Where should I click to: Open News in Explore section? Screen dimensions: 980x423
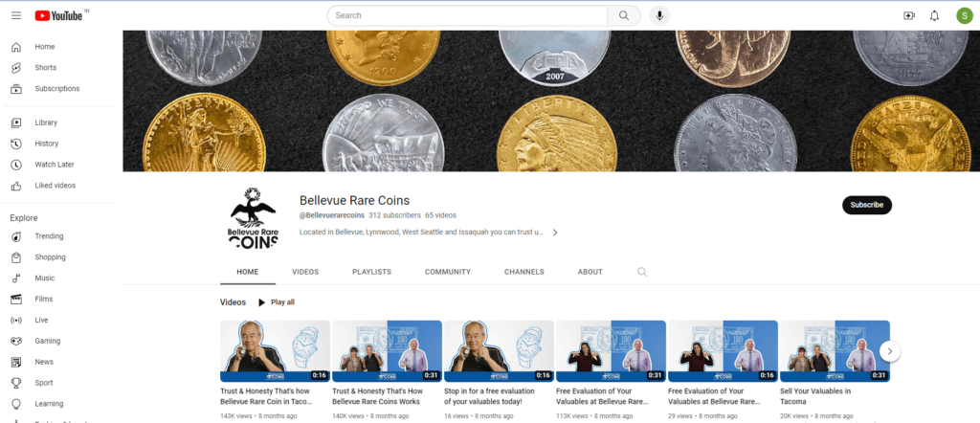(x=57, y=362)
